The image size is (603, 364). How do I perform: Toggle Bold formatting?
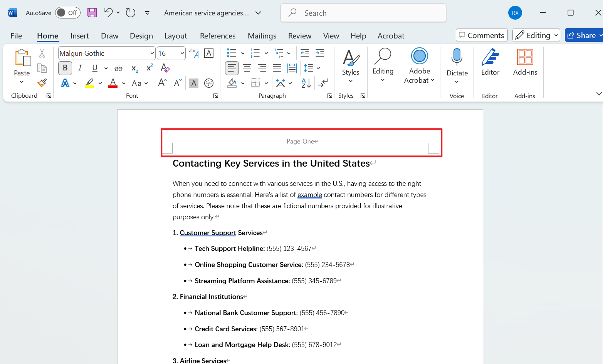click(65, 68)
